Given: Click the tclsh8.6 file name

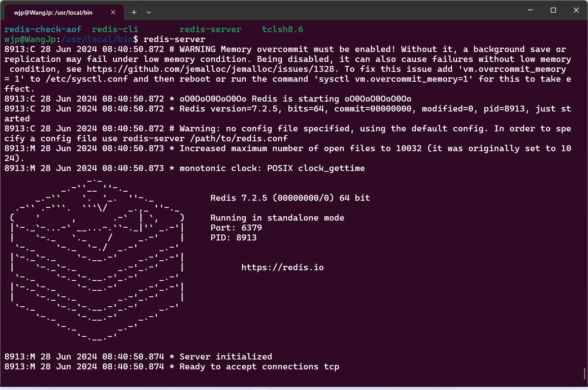Looking at the screenshot, I should 282,29.
